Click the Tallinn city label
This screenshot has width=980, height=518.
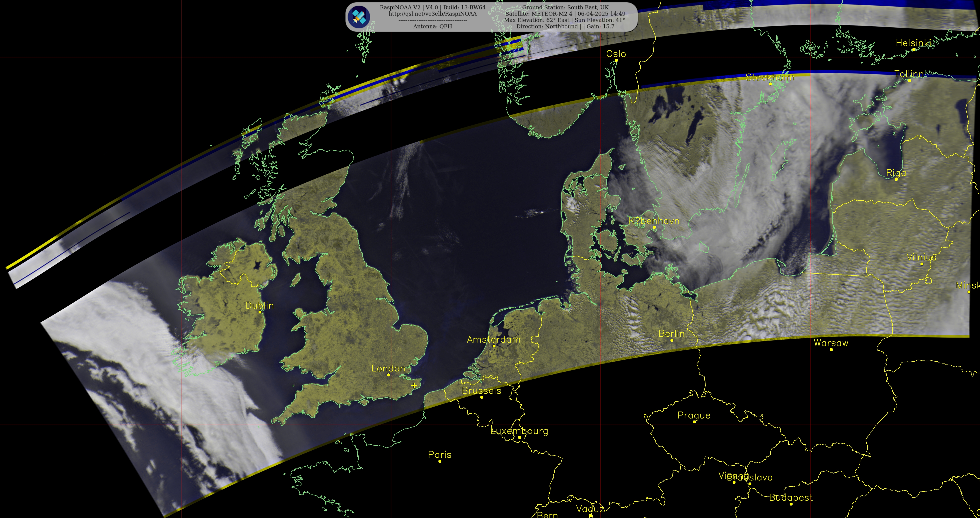[909, 74]
